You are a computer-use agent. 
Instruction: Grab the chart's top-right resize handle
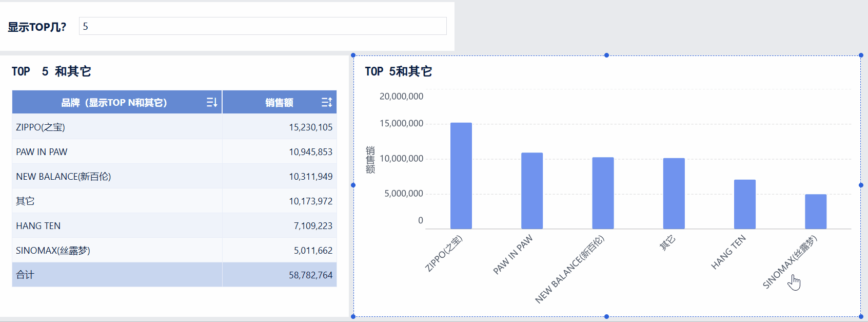[x=861, y=55]
